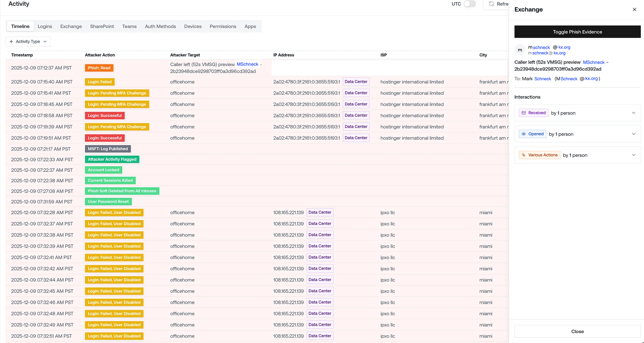This screenshot has height=343, width=644.
Task: Click the Various Actions sparkle icon badge
Action: pyautogui.click(x=540, y=155)
